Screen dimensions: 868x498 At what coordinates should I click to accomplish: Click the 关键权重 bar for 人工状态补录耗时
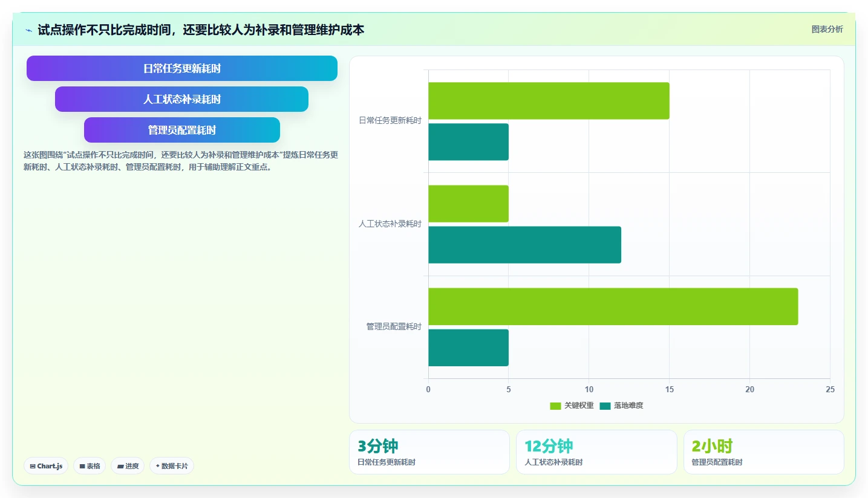pos(468,204)
